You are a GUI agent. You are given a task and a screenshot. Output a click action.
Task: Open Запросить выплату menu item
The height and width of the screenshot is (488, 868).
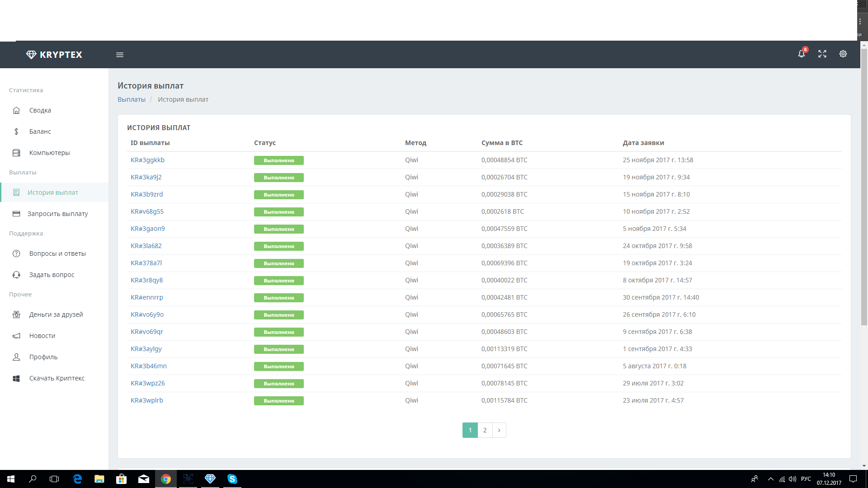click(57, 214)
